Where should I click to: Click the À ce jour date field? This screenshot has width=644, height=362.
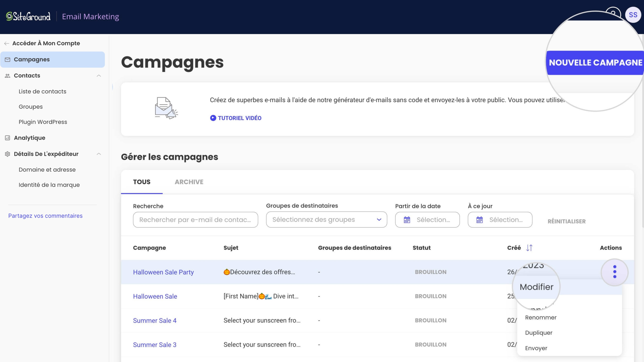click(x=500, y=220)
